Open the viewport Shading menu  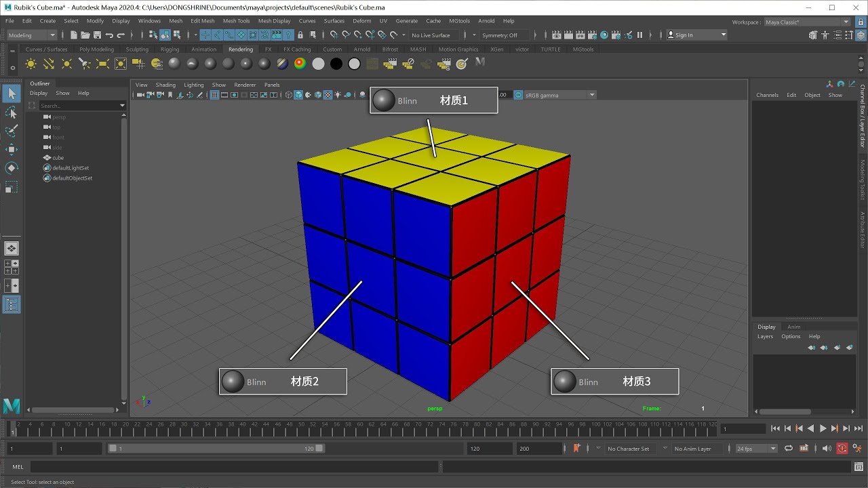[165, 85]
